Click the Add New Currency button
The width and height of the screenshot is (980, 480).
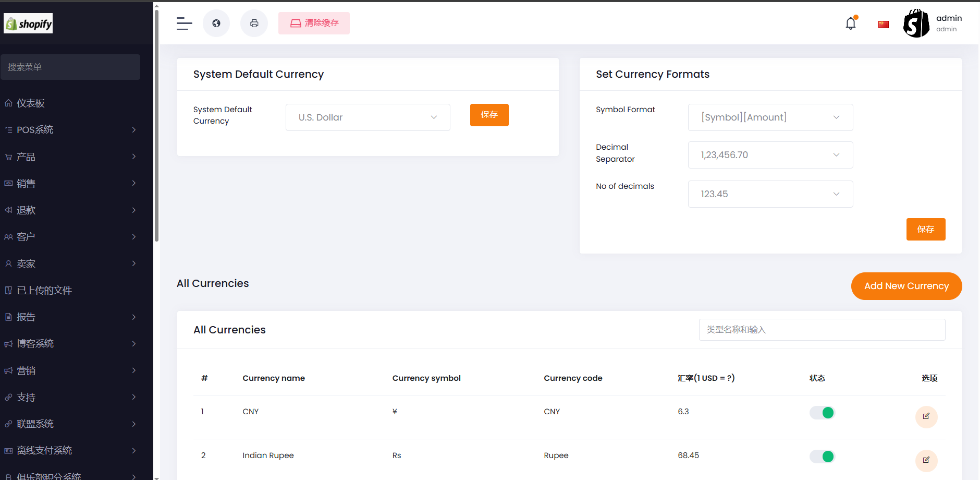click(906, 286)
